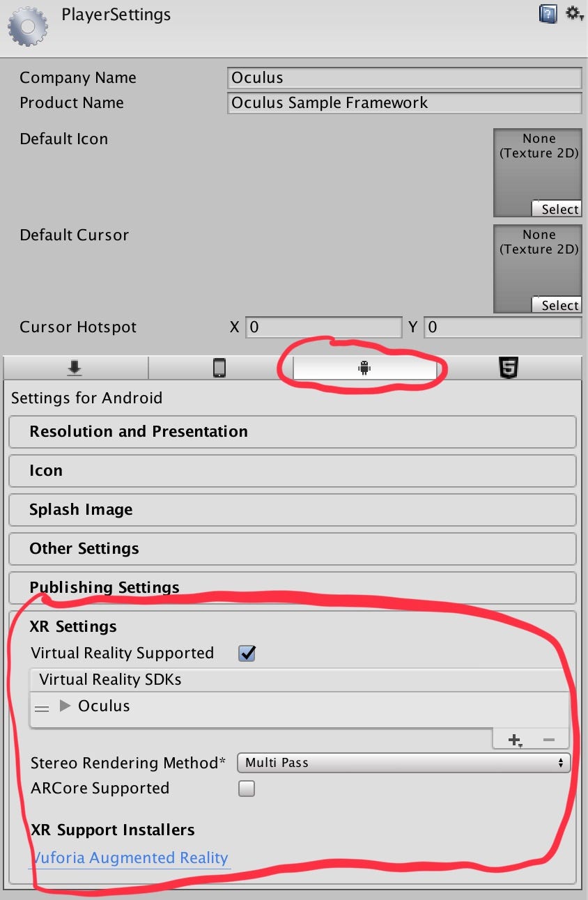588x900 pixels.
Task: Expand the Other Settings section
Action: coord(293,549)
